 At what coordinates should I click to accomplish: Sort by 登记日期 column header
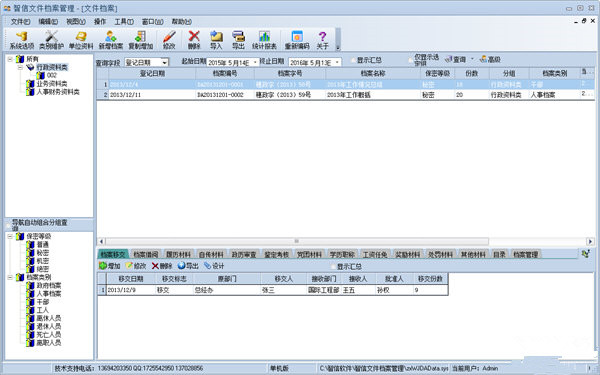click(x=152, y=73)
